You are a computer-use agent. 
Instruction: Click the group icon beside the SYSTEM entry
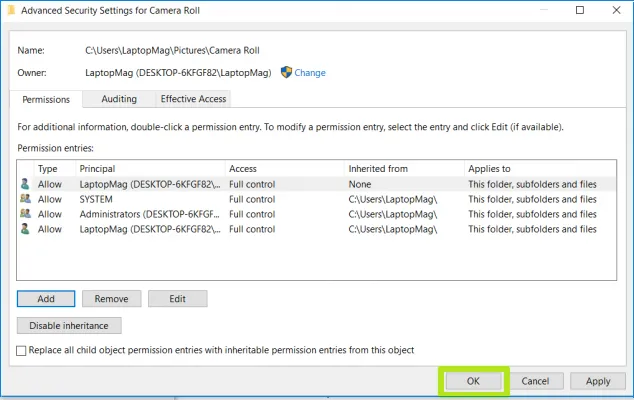click(x=25, y=199)
